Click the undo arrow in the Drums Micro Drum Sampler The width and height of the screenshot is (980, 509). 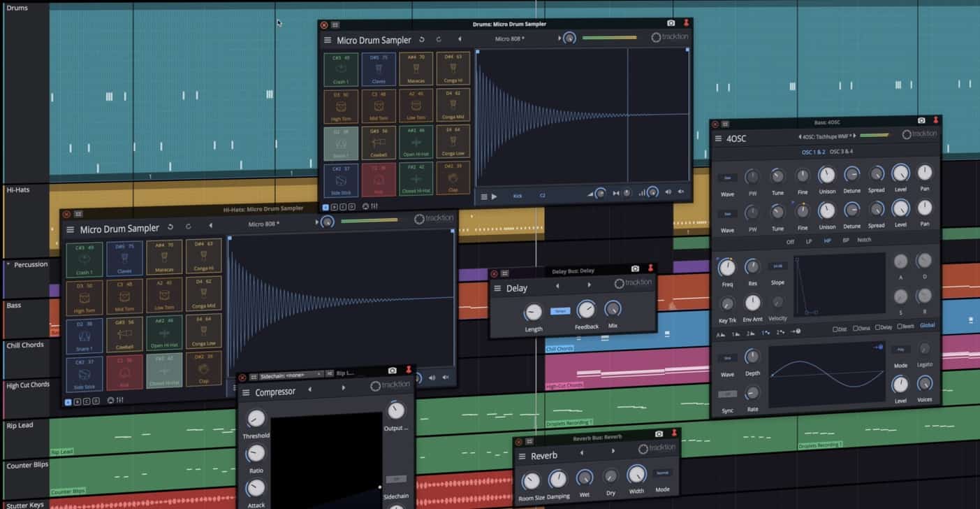click(422, 40)
